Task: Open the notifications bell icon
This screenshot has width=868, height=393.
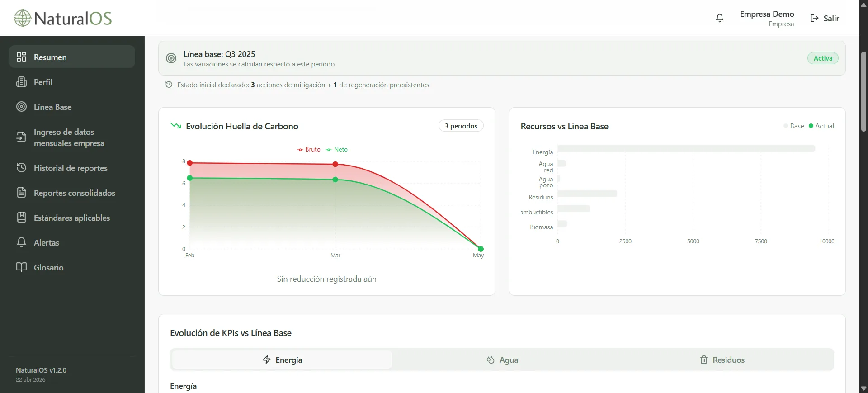Action: click(720, 18)
